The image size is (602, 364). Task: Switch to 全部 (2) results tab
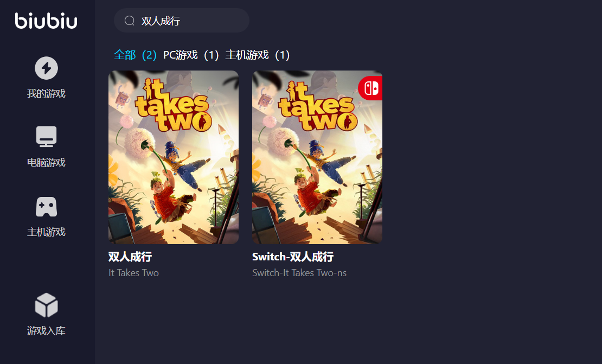pyautogui.click(x=135, y=55)
